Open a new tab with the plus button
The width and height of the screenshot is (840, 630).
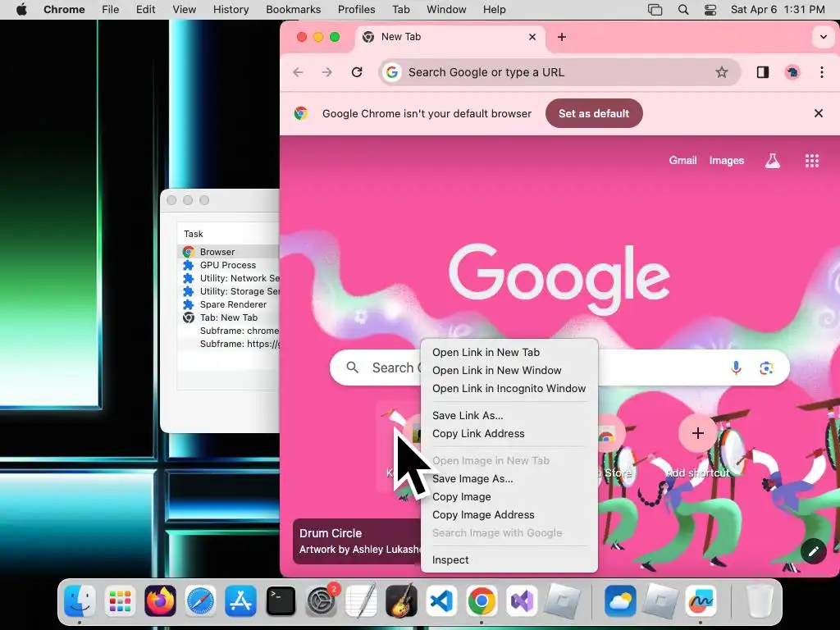pos(561,37)
